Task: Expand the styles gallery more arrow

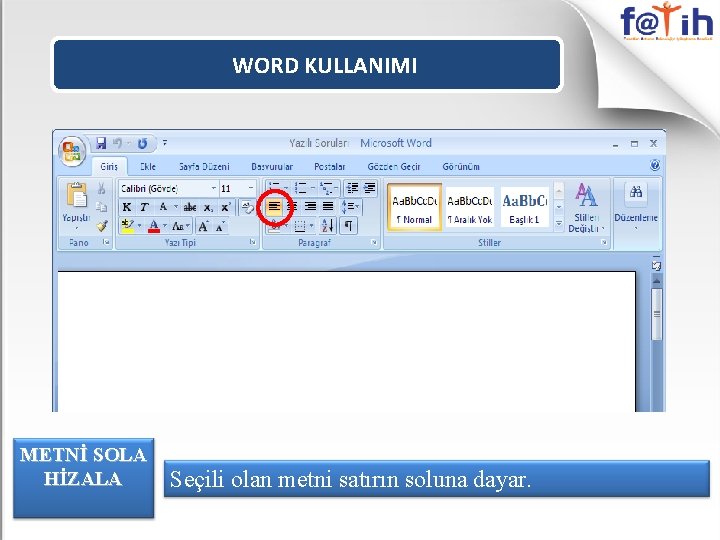Action: pos(559,225)
